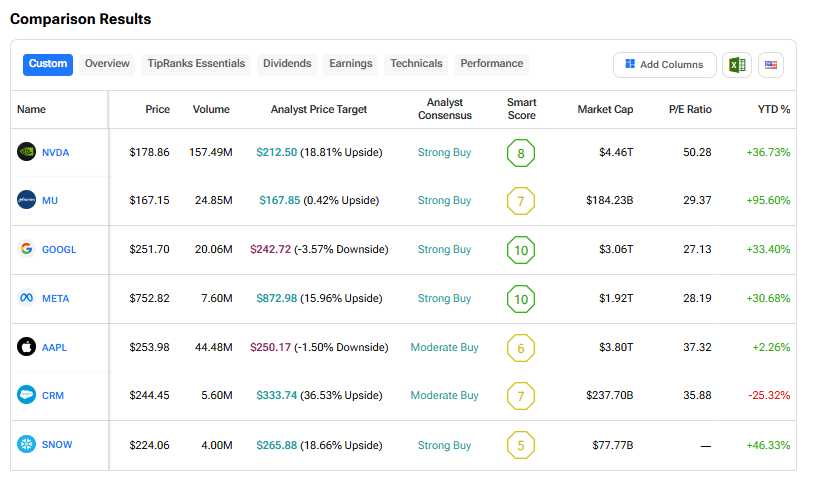Sort by the Name column header
The width and height of the screenshot is (813, 481).
(x=31, y=109)
